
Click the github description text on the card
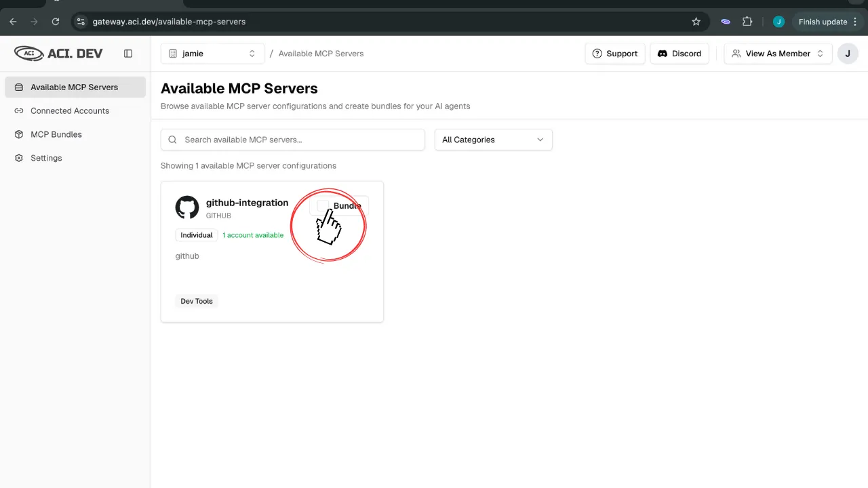pyautogui.click(x=187, y=256)
